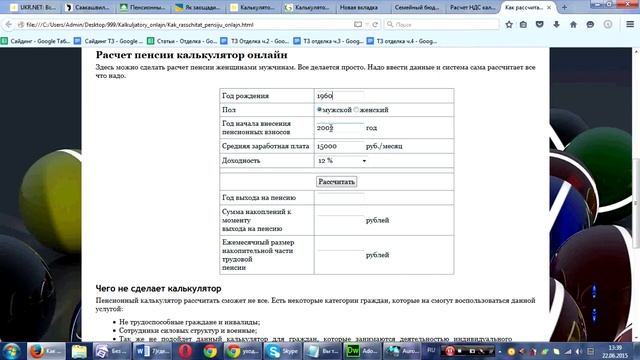
Task: Switch to the 'Расчет НДС кал...' tab
Action: coord(472,7)
